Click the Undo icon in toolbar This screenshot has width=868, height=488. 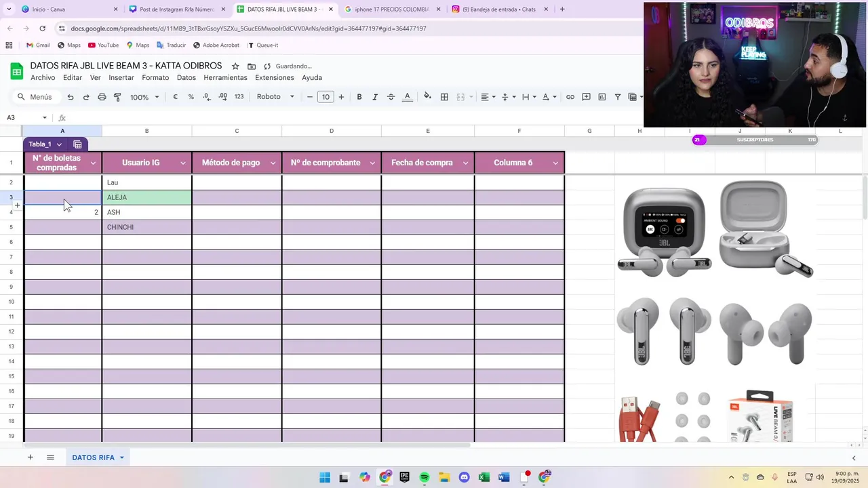[x=71, y=97]
